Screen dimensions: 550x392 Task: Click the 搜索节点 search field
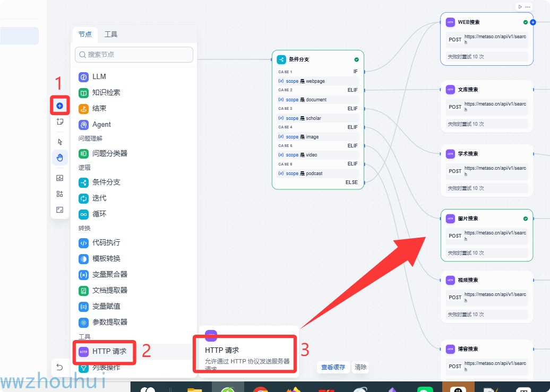click(x=134, y=55)
